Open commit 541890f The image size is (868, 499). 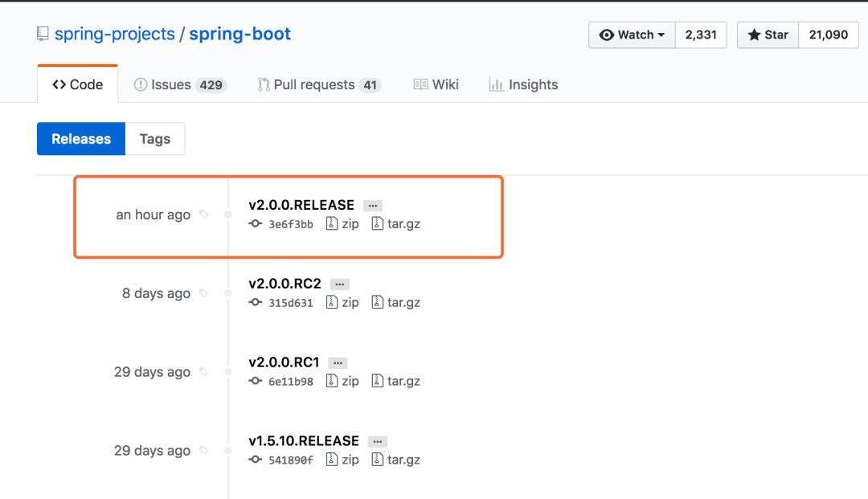pos(291,460)
